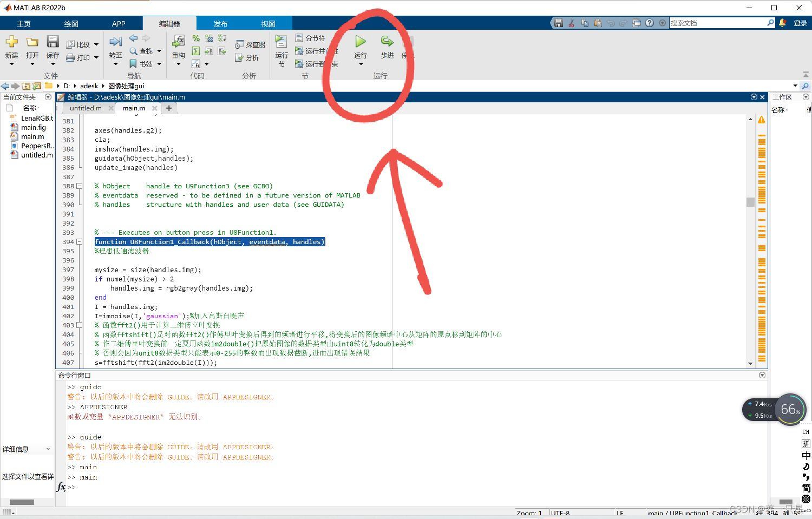Select main.fig in the current folder panel
Screen dimensions: 812x519
[34, 127]
